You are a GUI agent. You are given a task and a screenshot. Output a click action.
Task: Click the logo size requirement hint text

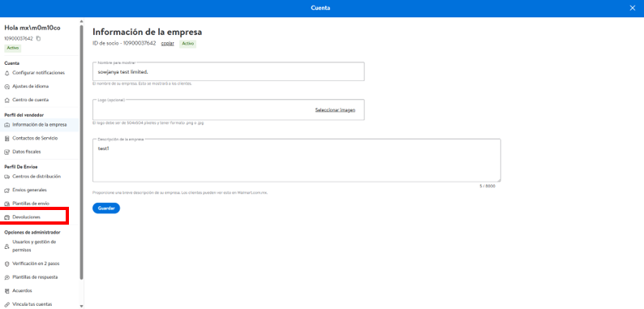[x=148, y=123]
